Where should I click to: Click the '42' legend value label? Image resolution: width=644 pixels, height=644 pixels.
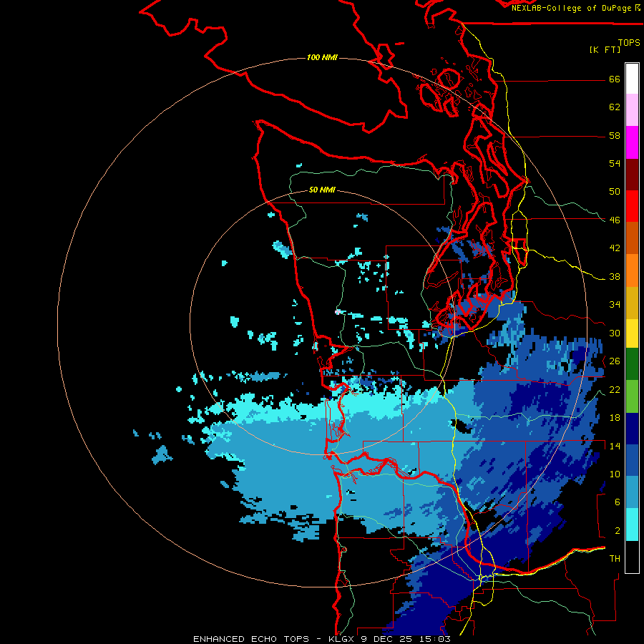[x=615, y=248]
